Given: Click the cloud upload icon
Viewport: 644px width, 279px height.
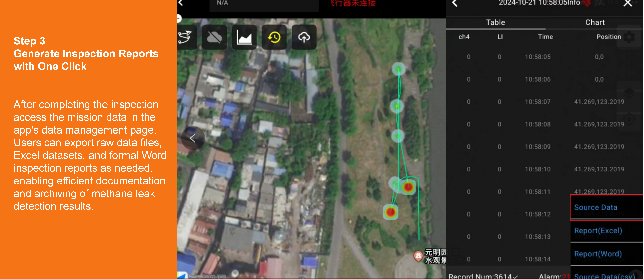Looking at the screenshot, I should tap(304, 37).
